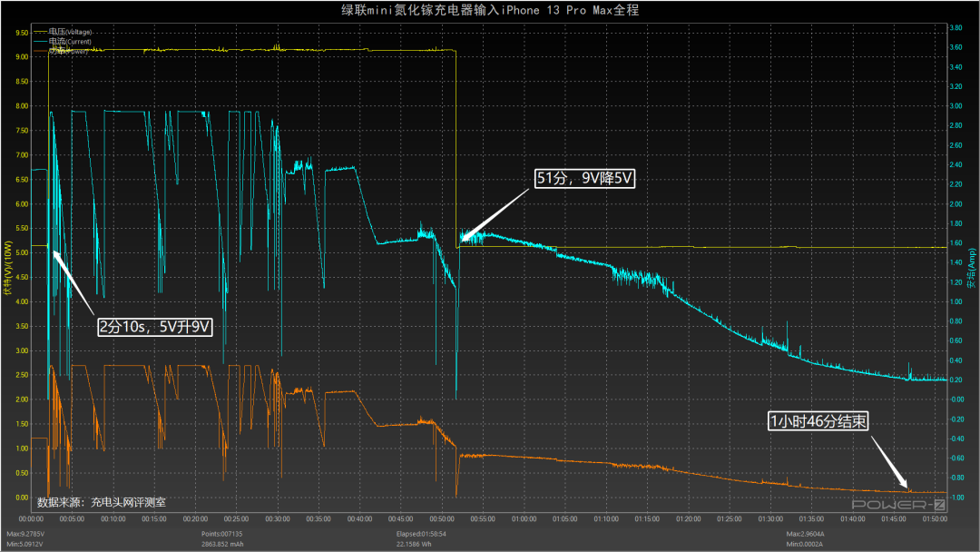Click the 00:50:00 time axis tick

442,519
